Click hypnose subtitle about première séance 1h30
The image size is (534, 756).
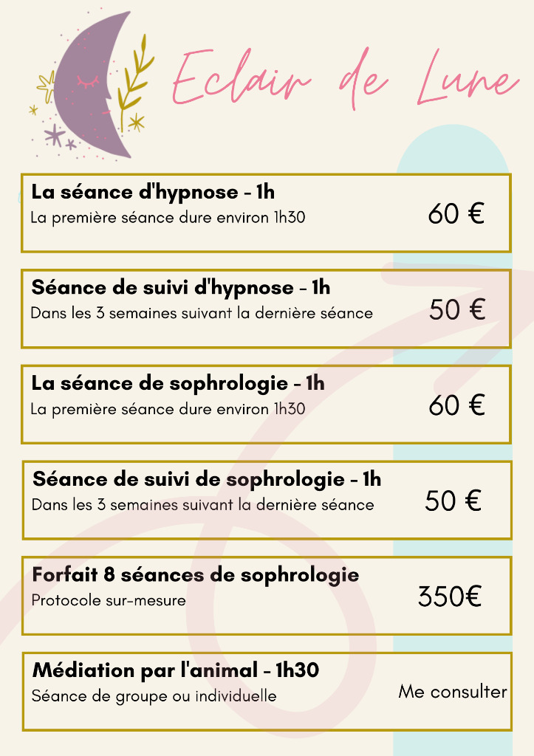click(x=168, y=218)
